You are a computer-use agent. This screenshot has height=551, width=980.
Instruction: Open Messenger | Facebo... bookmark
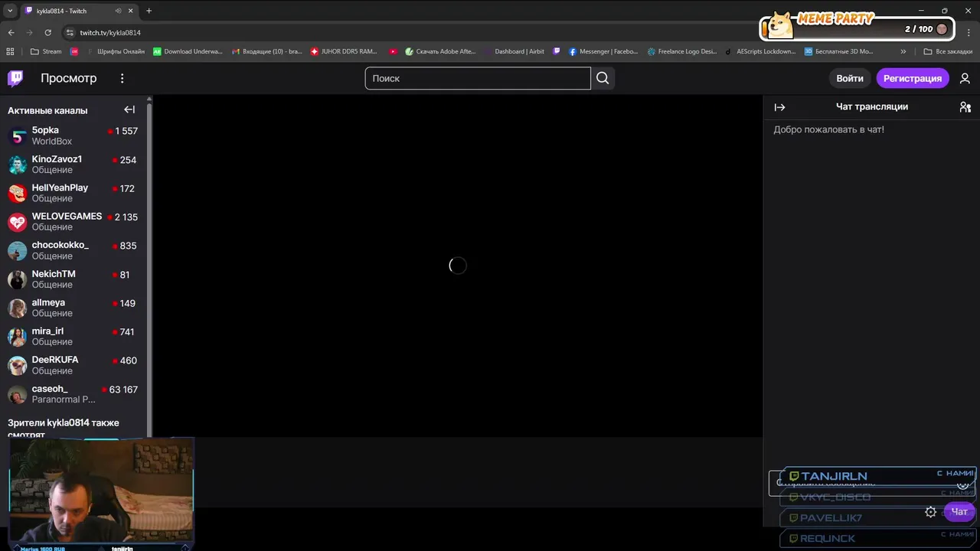pyautogui.click(x=603, y=51)
